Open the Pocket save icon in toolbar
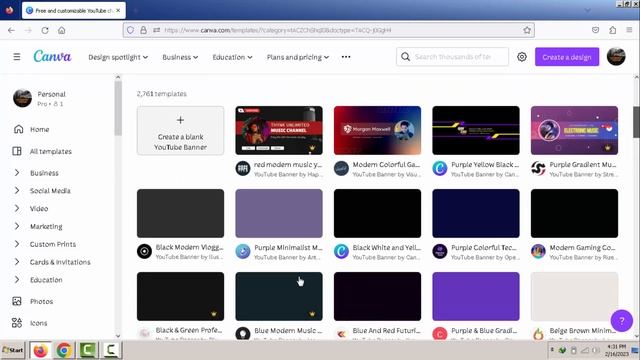Screen dimensions: 640x360 click(x=596, y=30)
